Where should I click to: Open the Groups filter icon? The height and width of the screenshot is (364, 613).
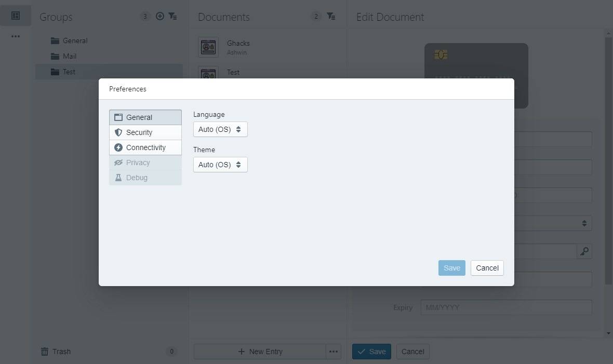tap(172, 16)
